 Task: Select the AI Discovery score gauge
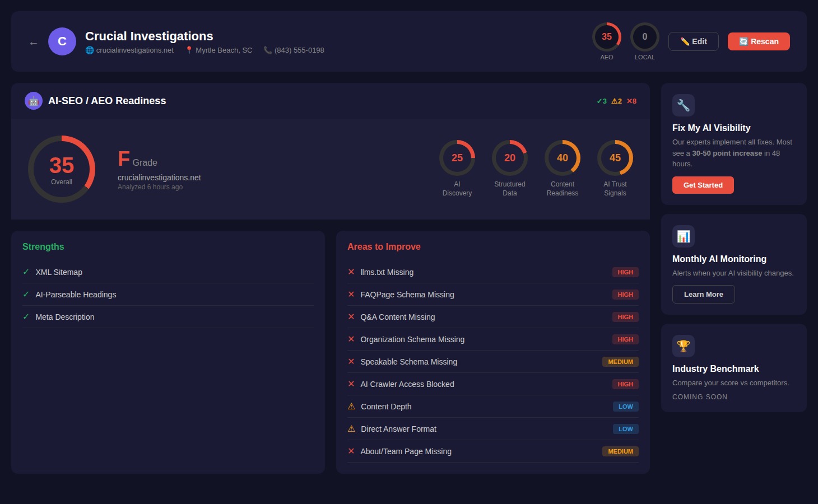tap(457, 158)
